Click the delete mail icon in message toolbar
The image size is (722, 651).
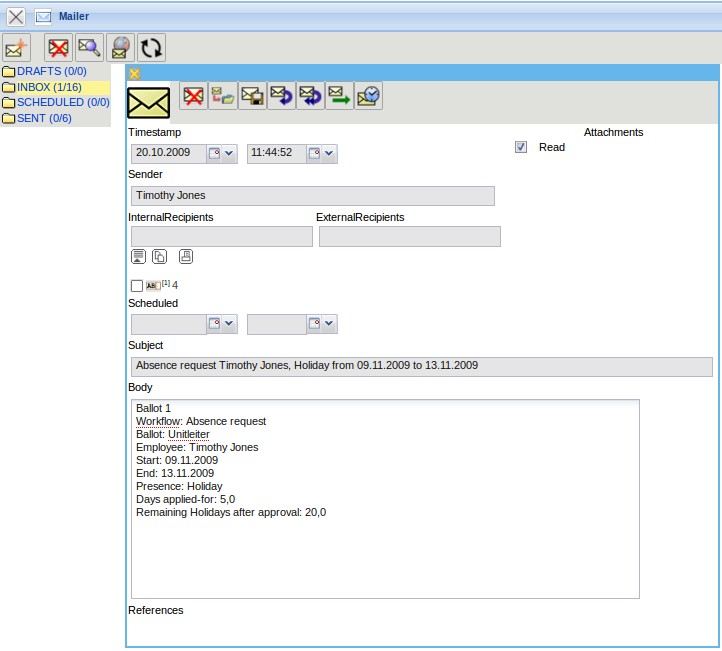tap(193, 96)
